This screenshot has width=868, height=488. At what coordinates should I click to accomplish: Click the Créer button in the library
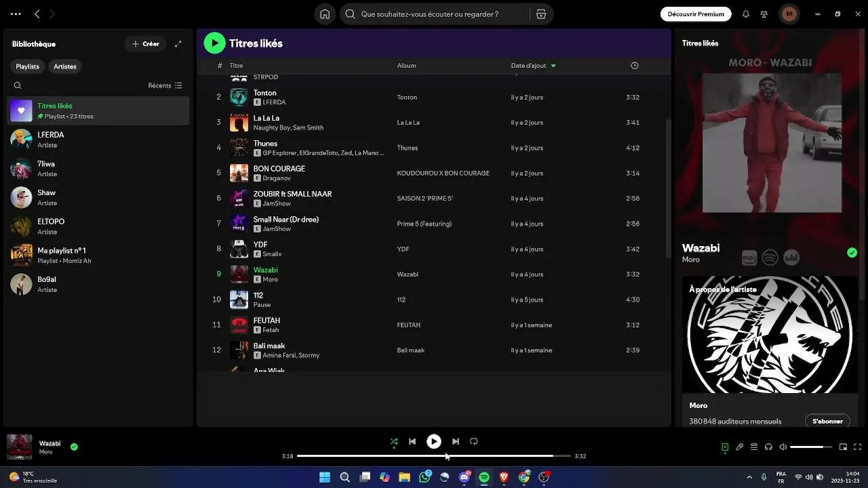146,44
